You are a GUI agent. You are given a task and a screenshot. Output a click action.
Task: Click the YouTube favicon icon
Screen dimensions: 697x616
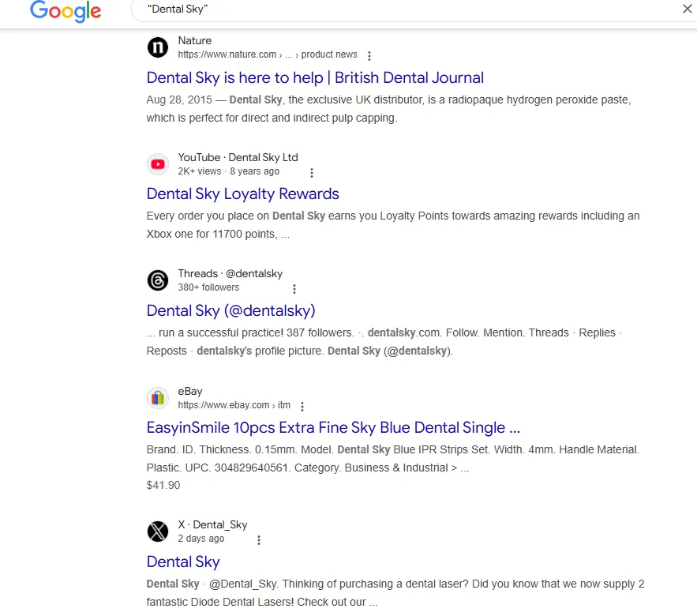pyautogui.click(x=158, y=164)
